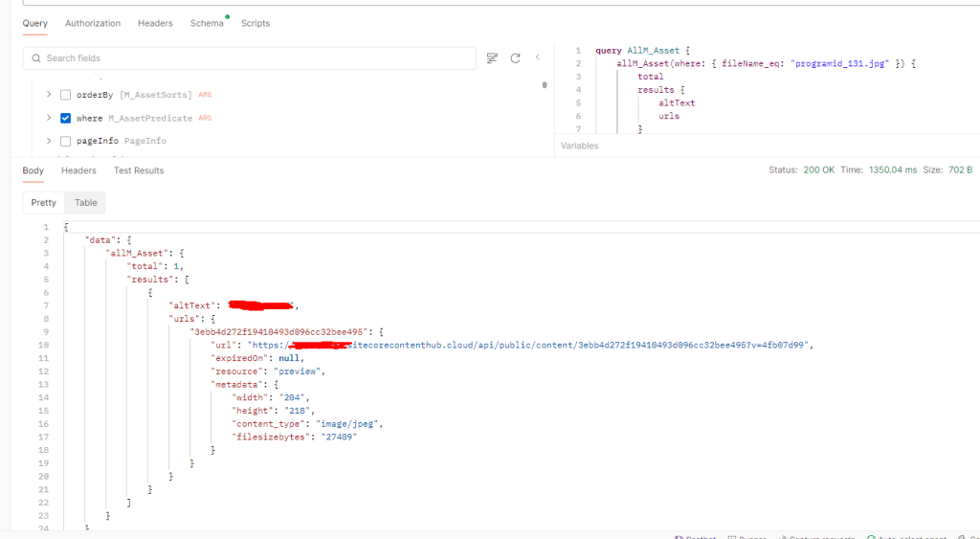This screenshot has width=980, height=539.
Task: Click the "expiredOn" null value
Action: pos(289,358)
